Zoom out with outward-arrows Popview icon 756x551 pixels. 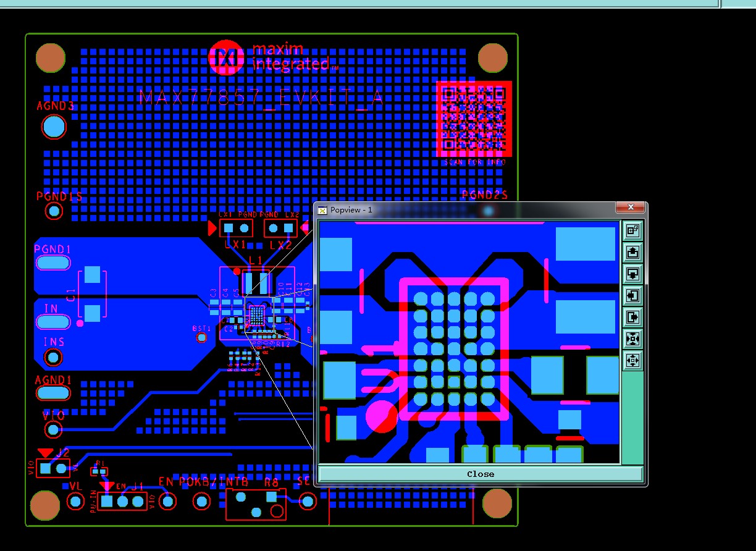tap(632, 360)
